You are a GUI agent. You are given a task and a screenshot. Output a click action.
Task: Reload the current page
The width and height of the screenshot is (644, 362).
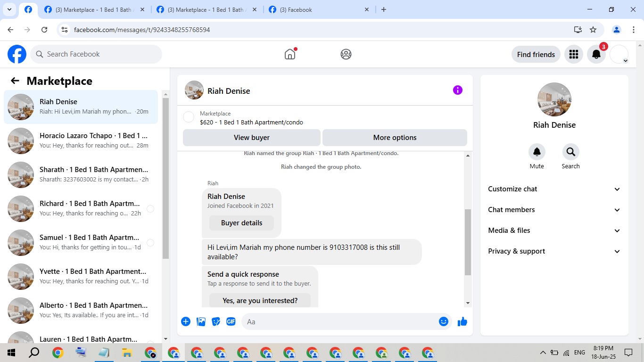[44, 30]
